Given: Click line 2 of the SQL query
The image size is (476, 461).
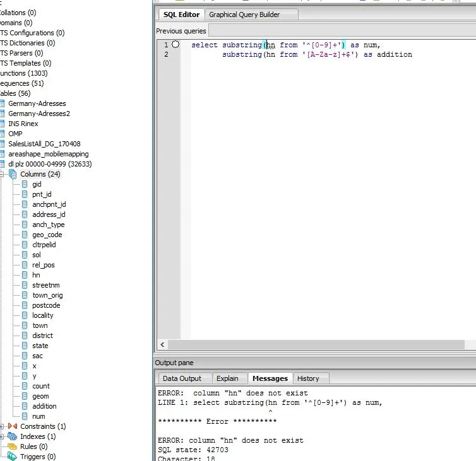Looking at the screenshot, I should [317, 55].
